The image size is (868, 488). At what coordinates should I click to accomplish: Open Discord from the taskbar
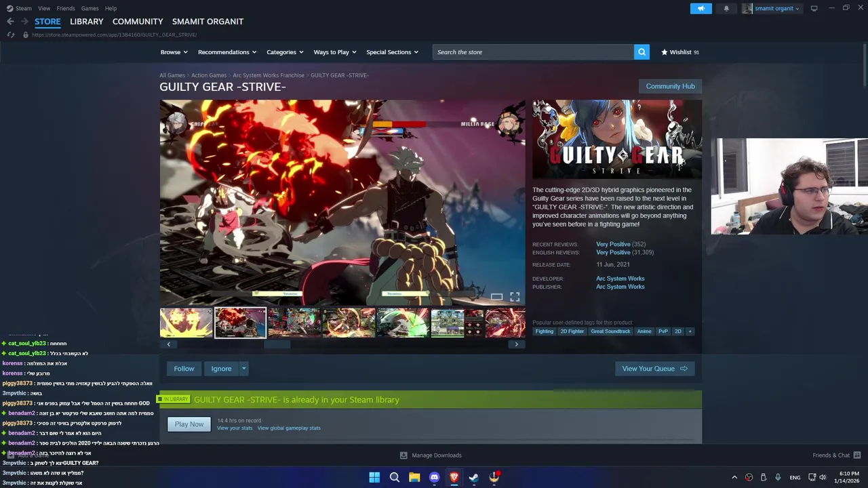pos(434,477)
